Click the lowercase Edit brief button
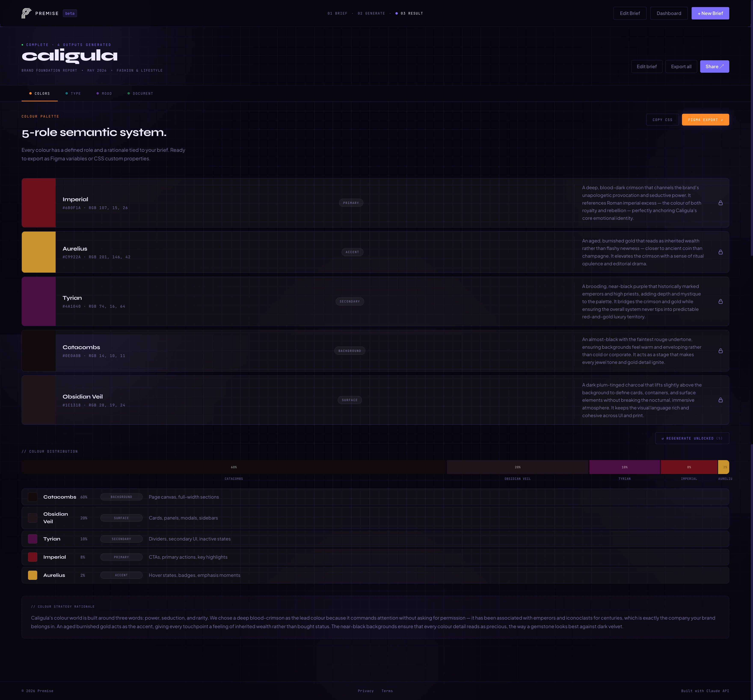 tap(646, 67)
